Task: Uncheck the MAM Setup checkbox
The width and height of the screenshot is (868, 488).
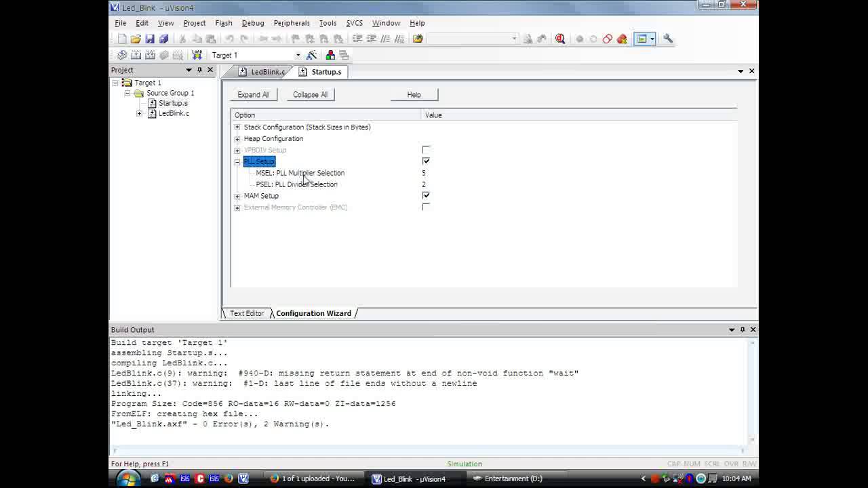Action: (x=426, y=196)
